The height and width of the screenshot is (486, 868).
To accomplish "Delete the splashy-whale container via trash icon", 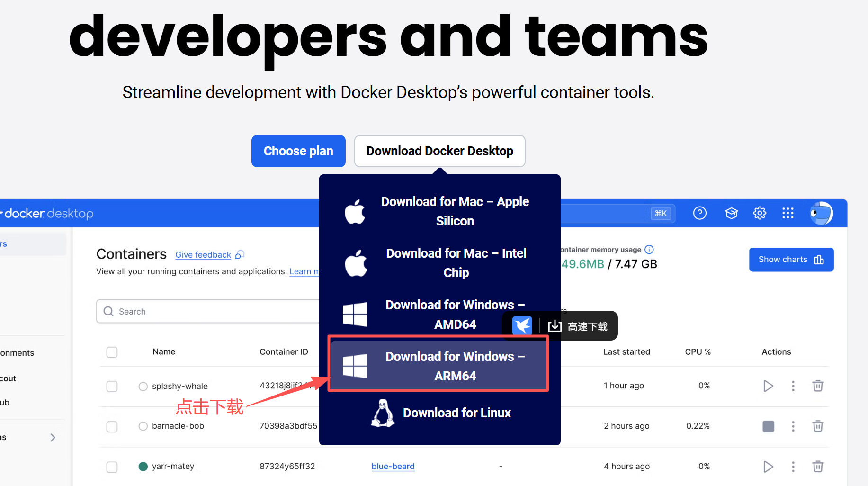I will coord(817,386).
